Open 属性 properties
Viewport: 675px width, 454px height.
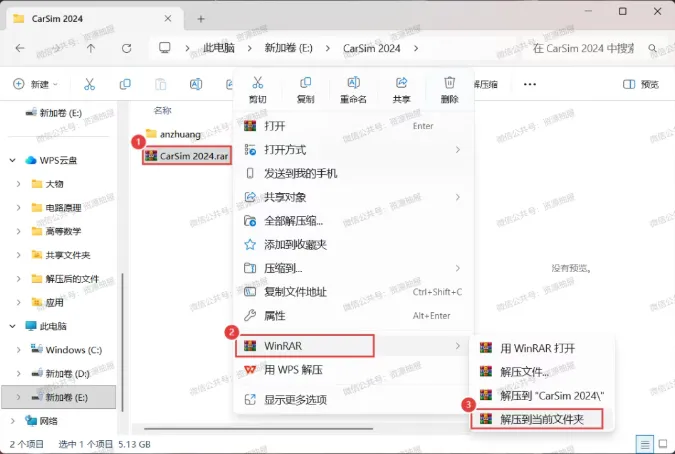click(x=353, y=315)
